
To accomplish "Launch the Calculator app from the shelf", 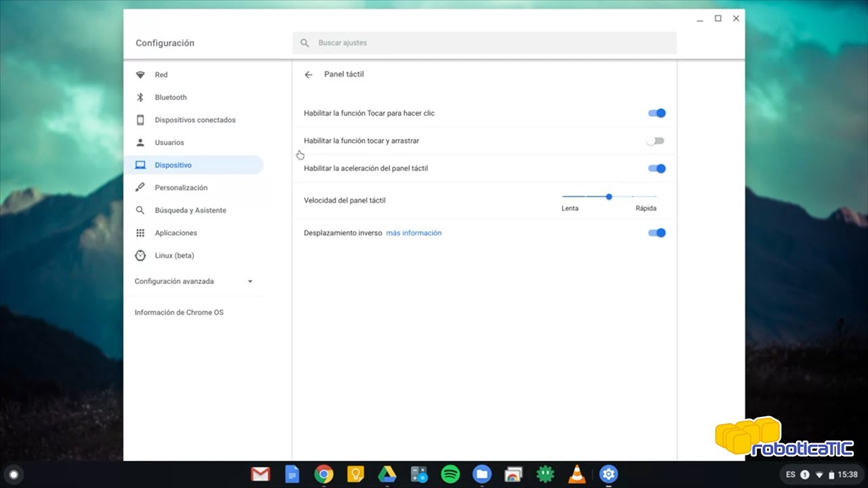I will tap(419, 474).
